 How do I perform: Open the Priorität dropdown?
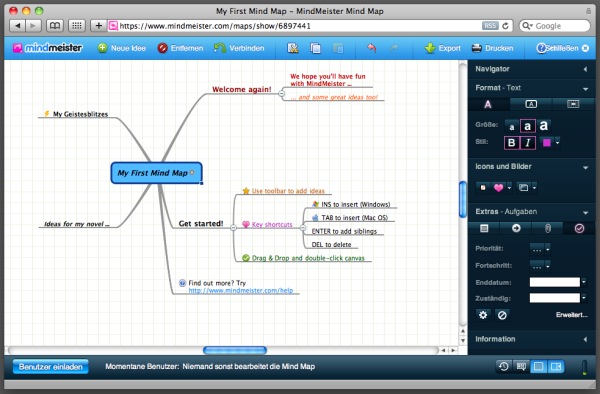coord(540,249)
